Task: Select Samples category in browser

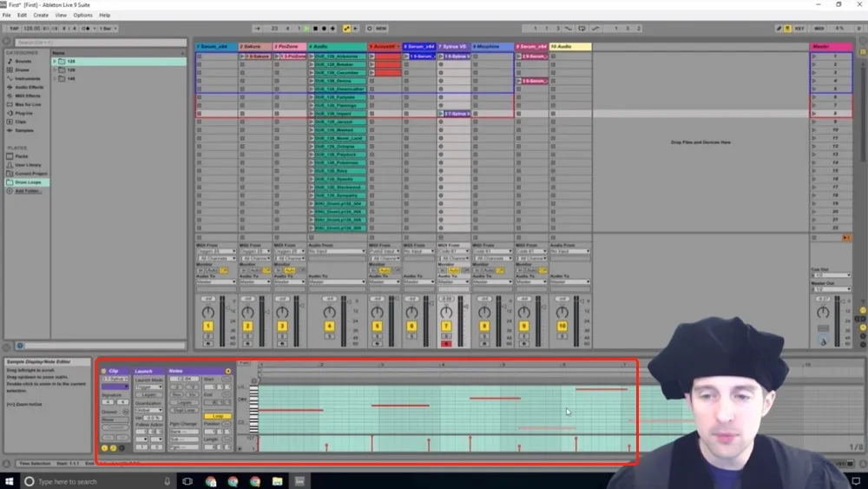Action: coord(23,130)
